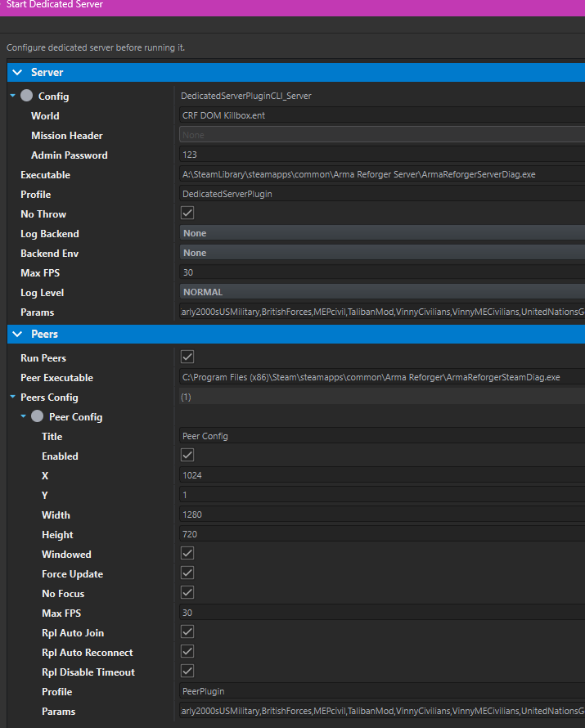Collapse the Peers Config tree arrow
Image resolution: width=585 pixels, height=728 pixels.
coord(12,398)
